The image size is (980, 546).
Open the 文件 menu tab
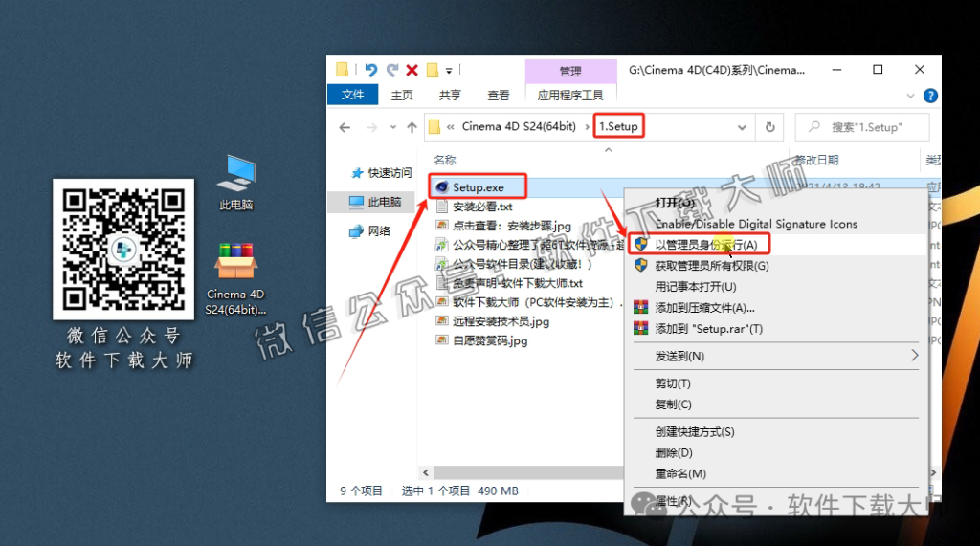point(352,95)
